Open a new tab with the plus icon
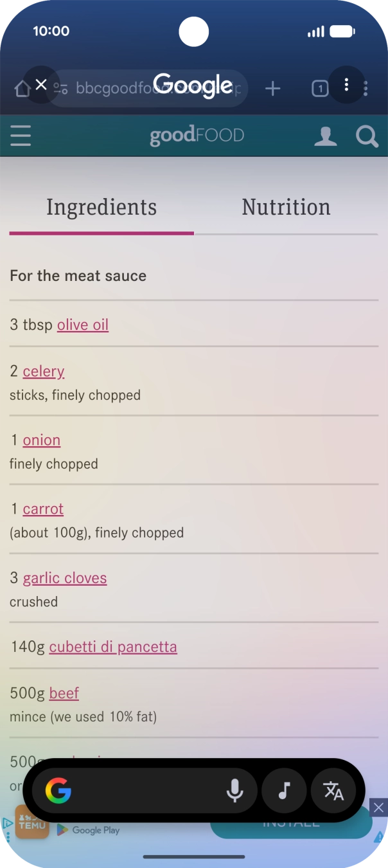This screenshot has width=388, height=868. (273, 88)
